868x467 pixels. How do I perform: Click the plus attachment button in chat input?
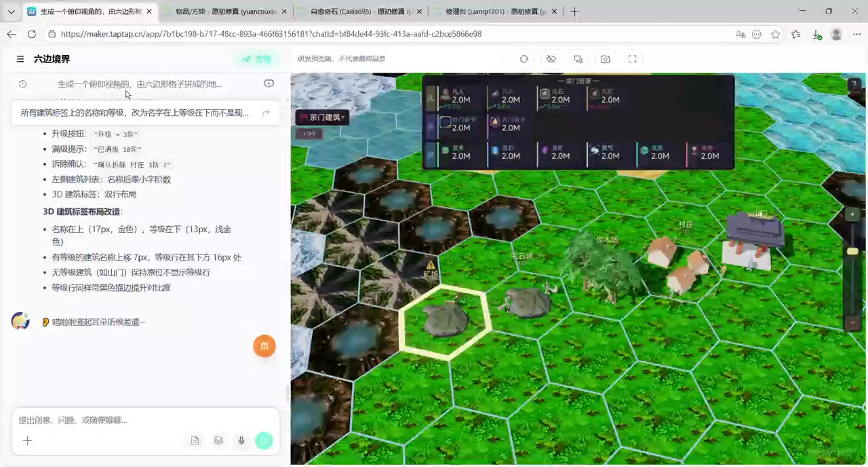[27, 441]
